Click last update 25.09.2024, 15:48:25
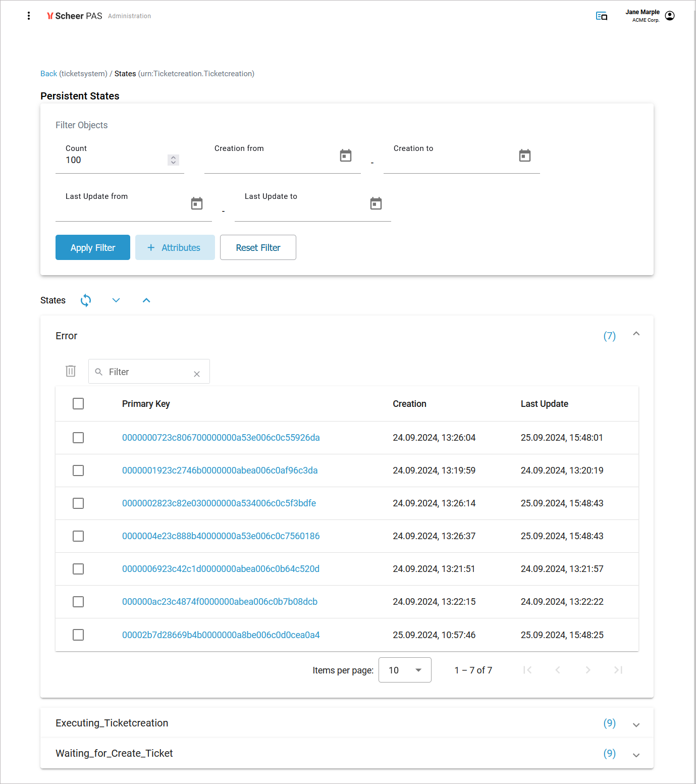Screen dimensions: 696x784 [562, 635]
